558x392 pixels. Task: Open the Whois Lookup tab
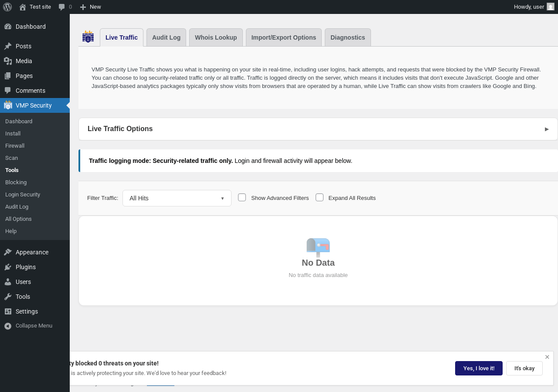(216, 37)
